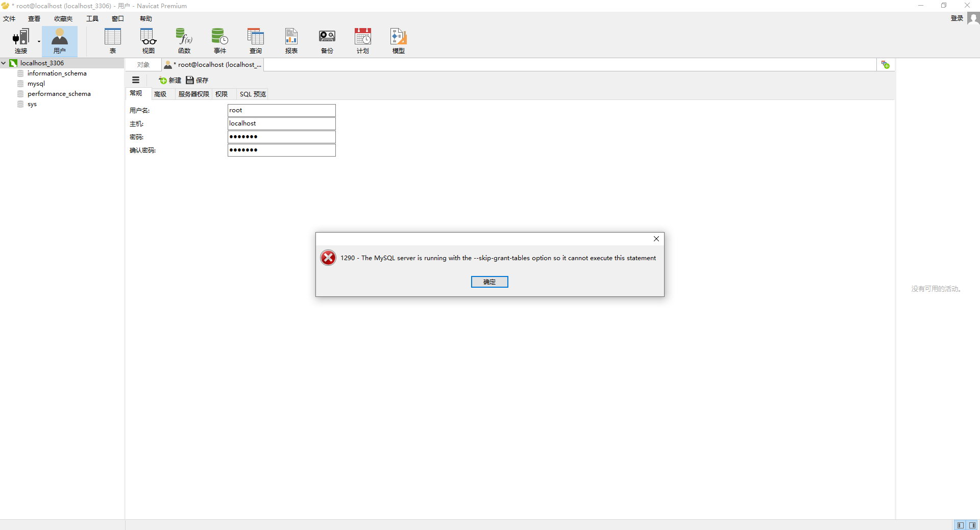980x530 pixels.
Task: Click the 确定 button in error dialog
Action: (489, 282)
